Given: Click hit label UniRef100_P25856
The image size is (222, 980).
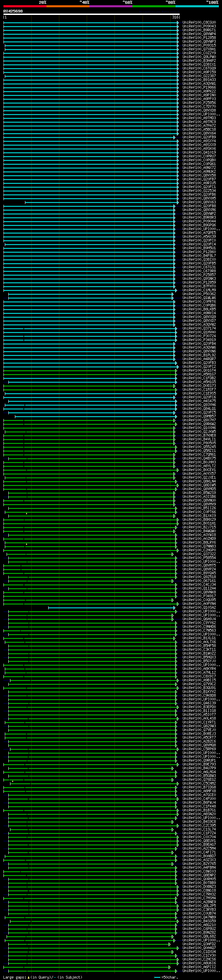Looking at the screenshot, I should click(199, 103).
